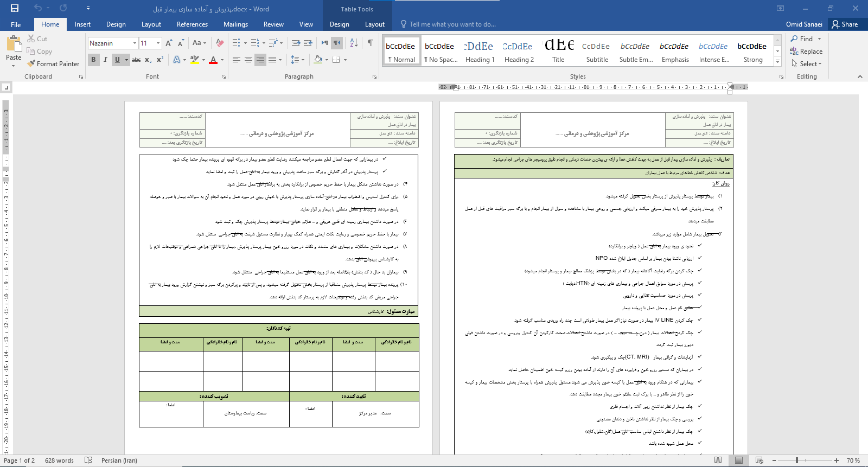Collapse the ribbon with the arrow

click(x=859, y=76)
